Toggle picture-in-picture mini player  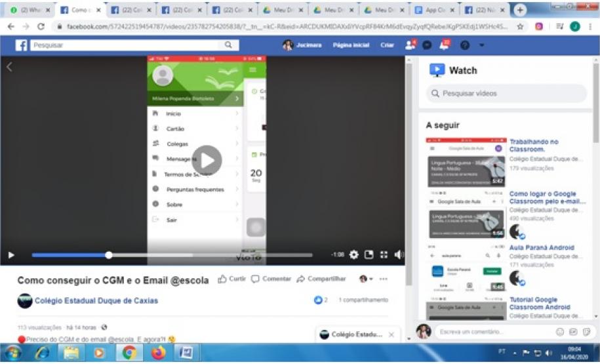pos(369,254)
